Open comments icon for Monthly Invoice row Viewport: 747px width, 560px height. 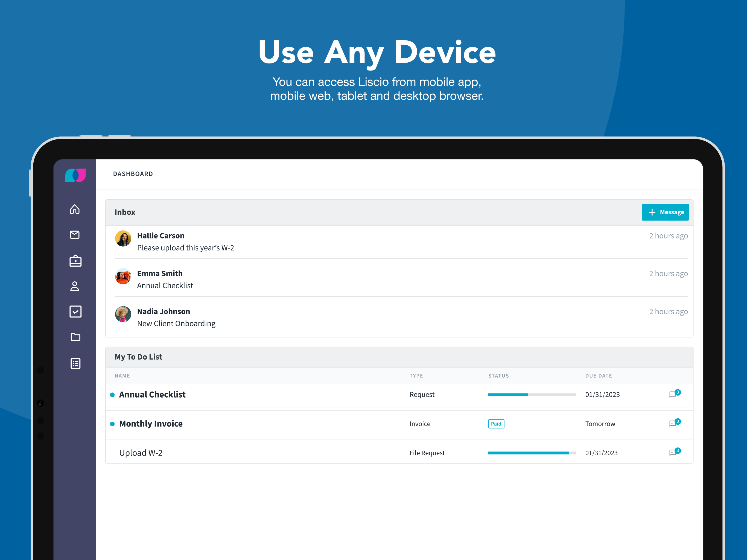click(675, 423)
